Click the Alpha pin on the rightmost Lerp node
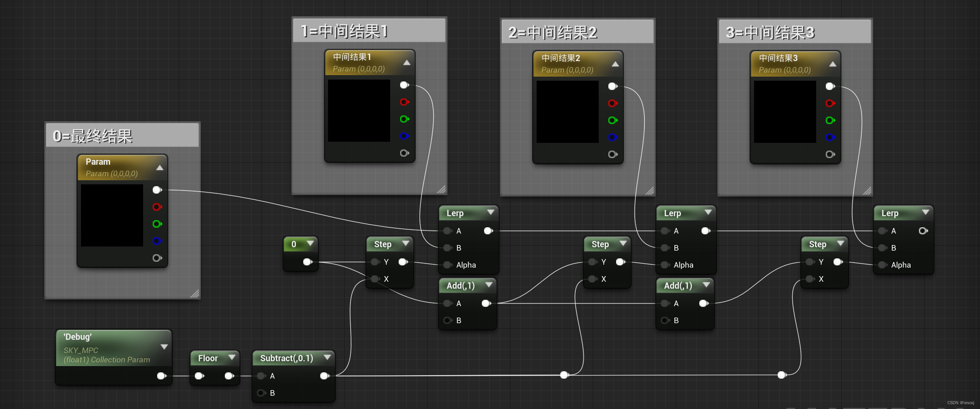The height and width of the screenshot is (409, 980). click(882, 265)
